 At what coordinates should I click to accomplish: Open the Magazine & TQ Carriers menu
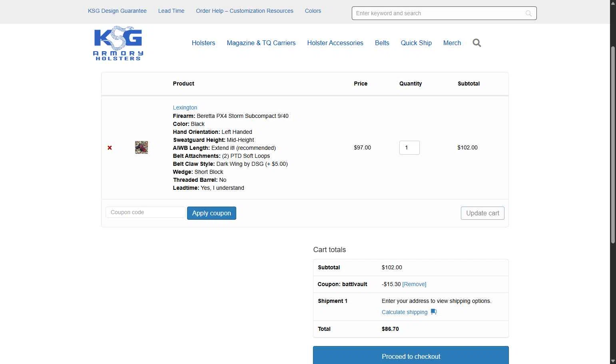tap(261, 43)
